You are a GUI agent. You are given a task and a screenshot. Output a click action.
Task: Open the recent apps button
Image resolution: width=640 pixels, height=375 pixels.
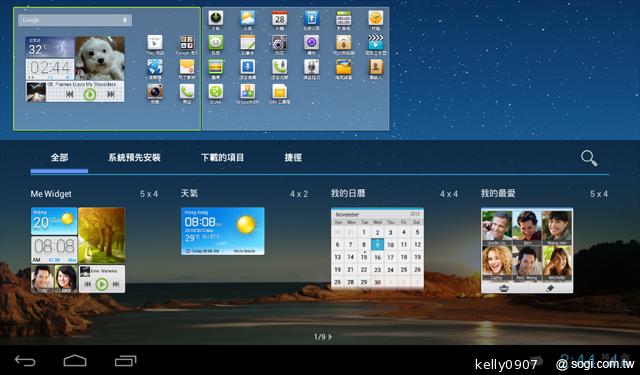(125, 361)
